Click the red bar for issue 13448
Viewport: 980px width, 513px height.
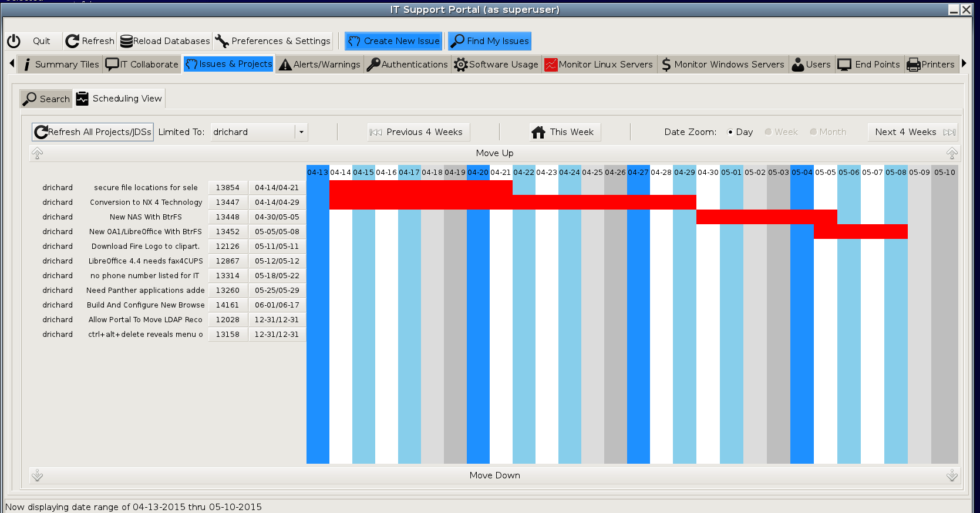click(x=766, y=217)
